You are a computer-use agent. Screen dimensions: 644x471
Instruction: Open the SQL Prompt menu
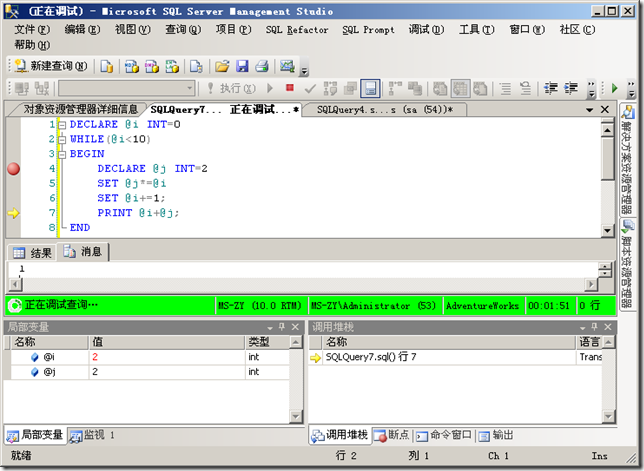click(368, 30)
